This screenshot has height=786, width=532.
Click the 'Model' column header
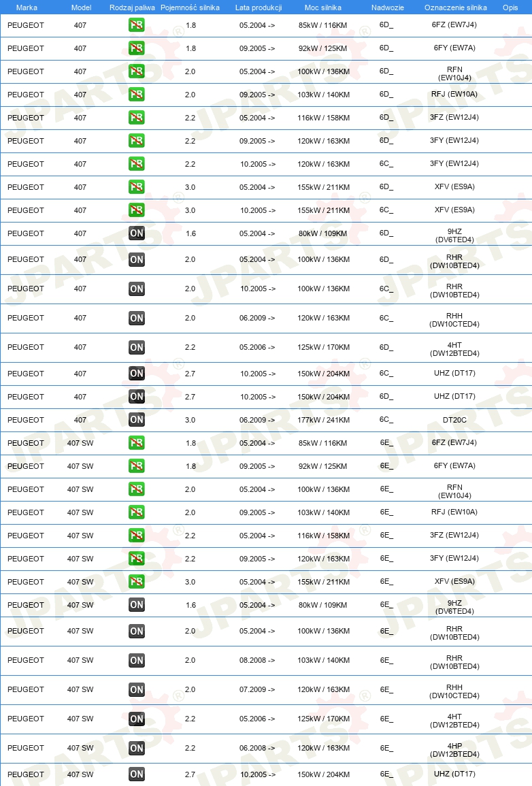81,7
